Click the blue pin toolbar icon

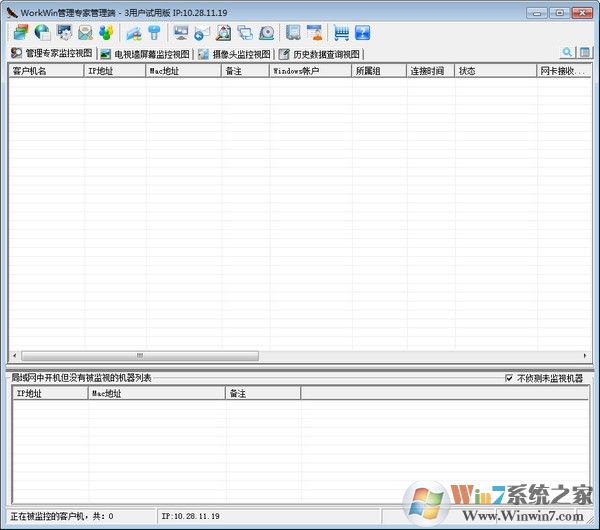(155, 33)
